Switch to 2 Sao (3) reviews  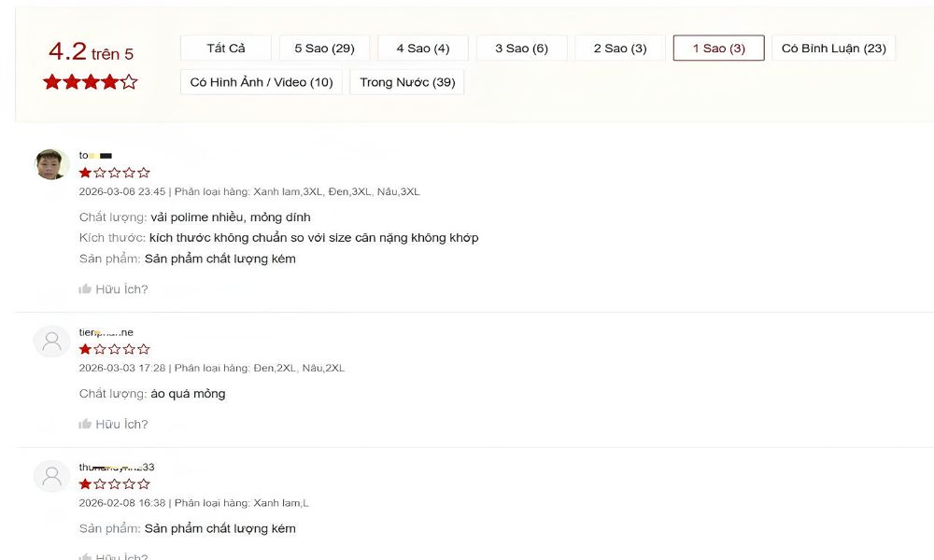[620, 49]
